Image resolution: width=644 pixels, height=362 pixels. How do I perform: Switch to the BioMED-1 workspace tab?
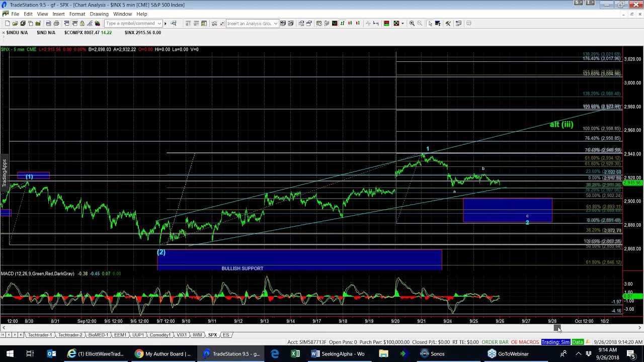click(x=98, y=335)
